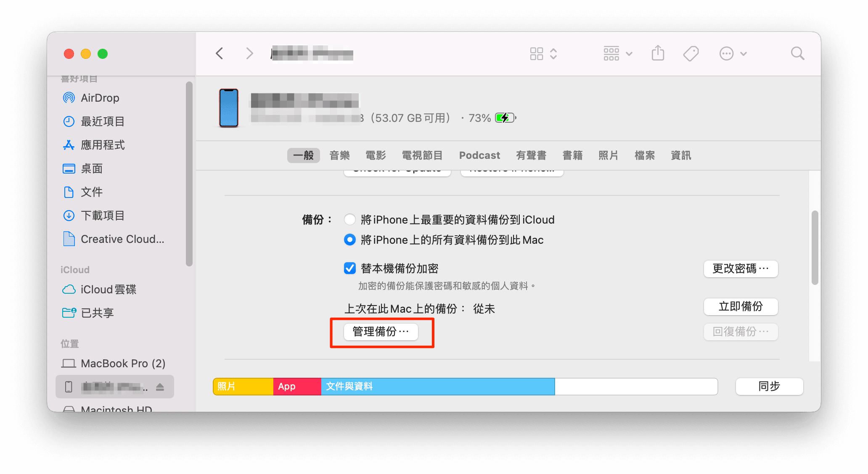Image resolution: width=868 pixels, height=474 pixels.
Task: Click 回復備份 button
Action: (x=739, y=332)
